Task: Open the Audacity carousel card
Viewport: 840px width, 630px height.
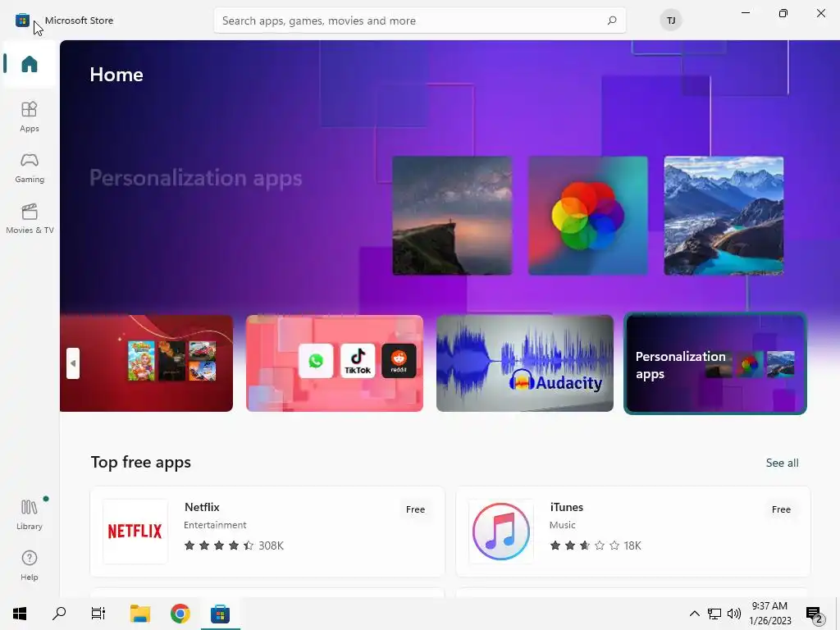Action: [x=524, y=363]
